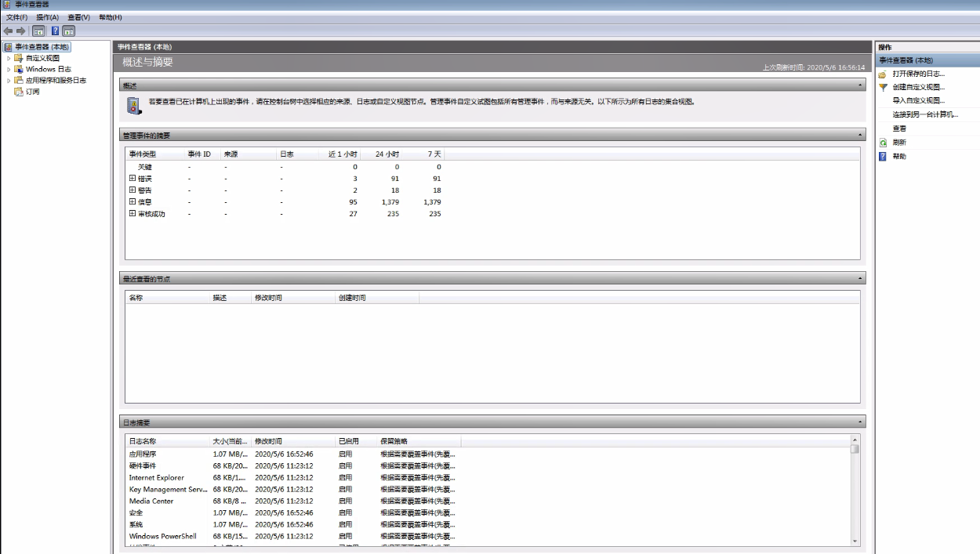980x554 pixels.
Task: Click the info icon in the 概述 section
Action: pyautogui.click(x=134, y=104)
